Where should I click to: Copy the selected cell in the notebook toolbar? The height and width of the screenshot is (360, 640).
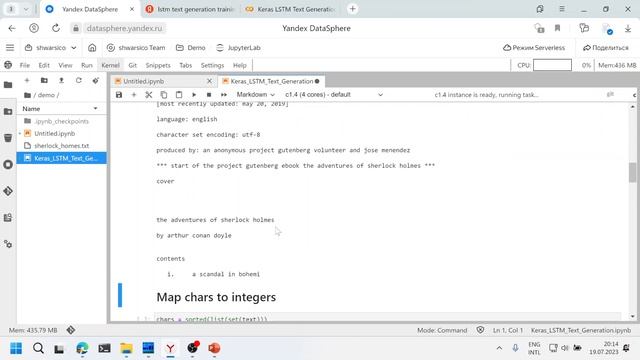[164, 95]
